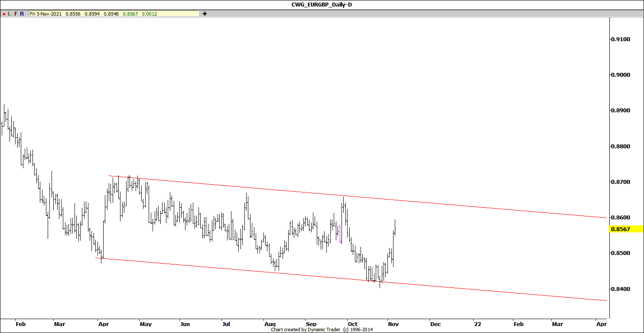Click the Dynamic Trader copyright text
This screenshot has width=644, height=333.
coord(322,330)
